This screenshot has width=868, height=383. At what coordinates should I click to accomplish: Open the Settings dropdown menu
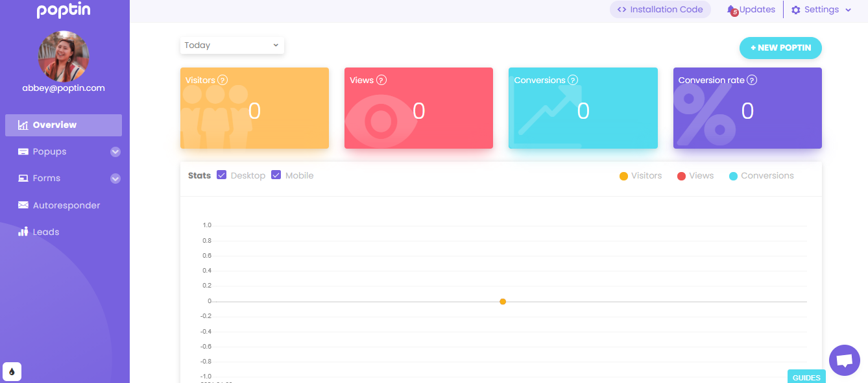[821, 10]
